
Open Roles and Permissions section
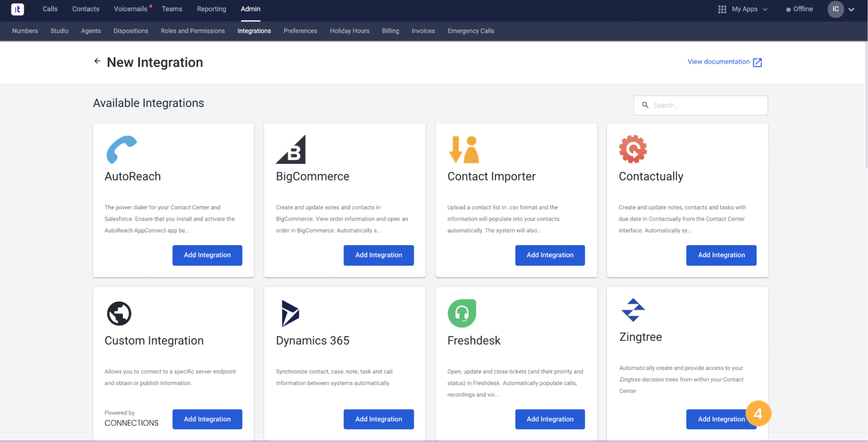(193, 31)
